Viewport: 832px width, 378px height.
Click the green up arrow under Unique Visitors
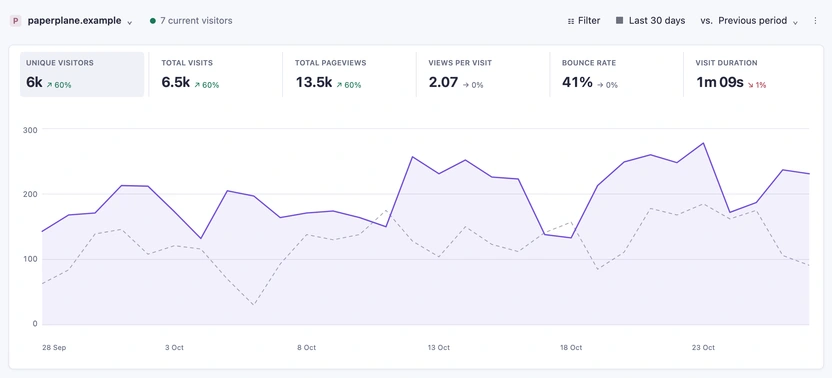[49, 85]
